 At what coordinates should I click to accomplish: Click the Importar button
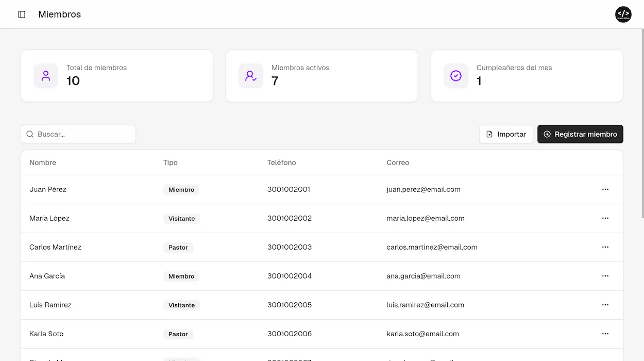click(x=506, y=134)
